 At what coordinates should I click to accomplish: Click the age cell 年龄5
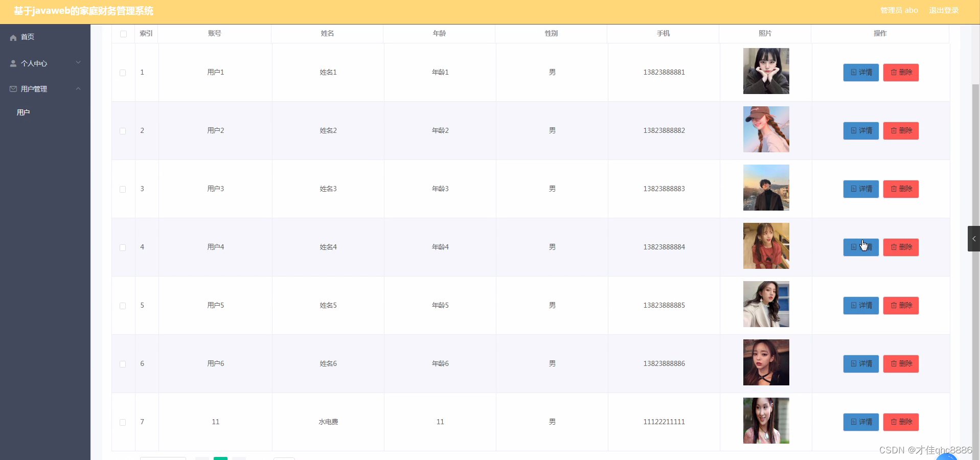tap(440, 305)
